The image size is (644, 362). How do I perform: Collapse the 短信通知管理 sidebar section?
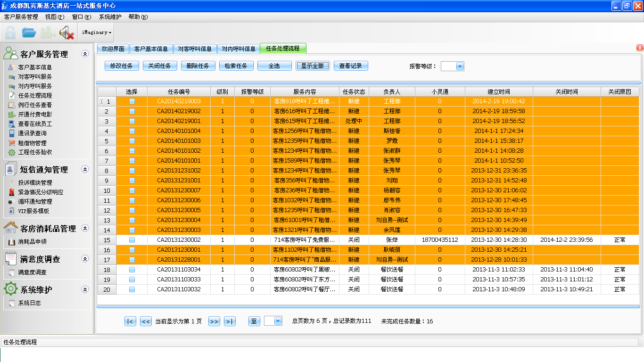coord(85,169)
